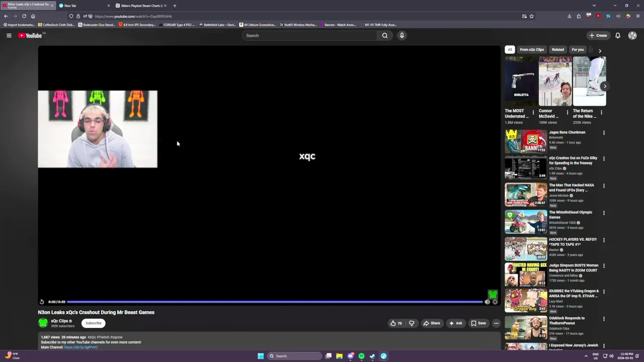
Task: Open more actions ellipsis under the video
Action: [496, 323]
